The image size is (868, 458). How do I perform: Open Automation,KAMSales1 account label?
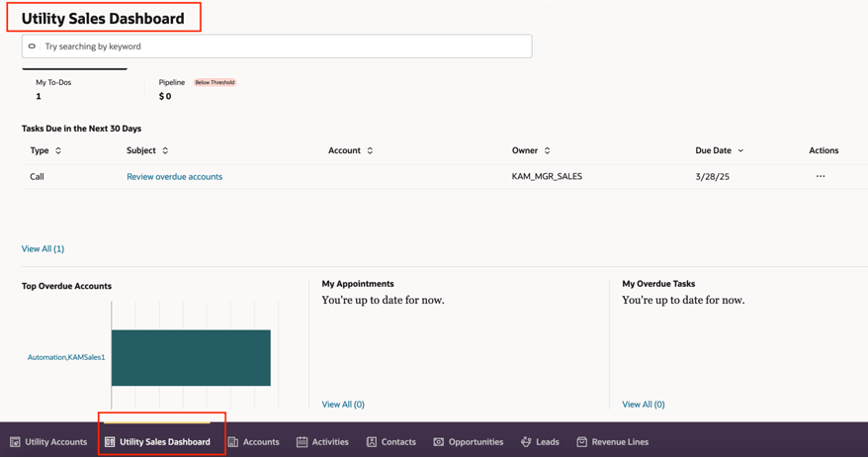66,357
